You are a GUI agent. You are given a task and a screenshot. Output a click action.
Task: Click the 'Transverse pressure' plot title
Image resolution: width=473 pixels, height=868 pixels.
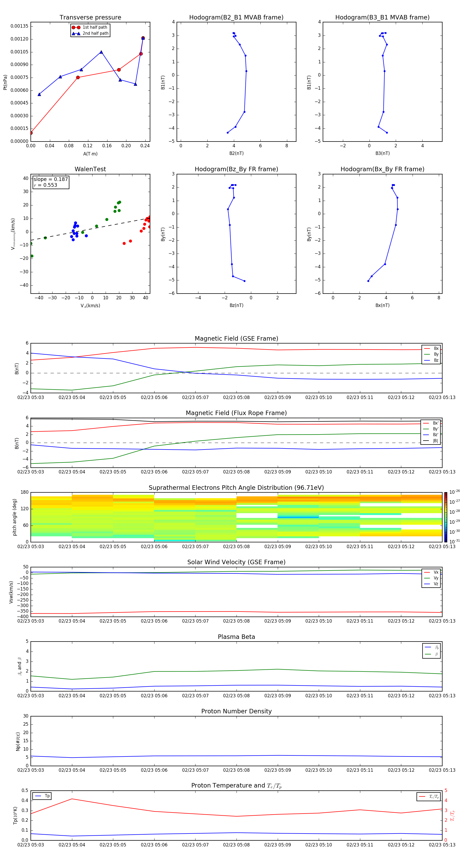click(x=90, y=18)
